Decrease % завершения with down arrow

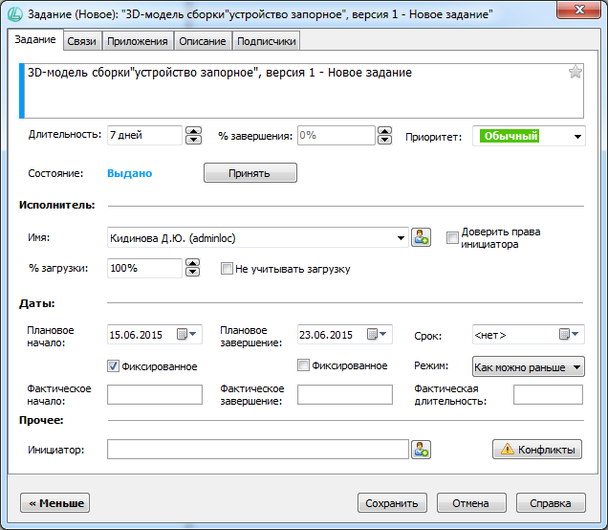pyautogui.click(x=385, y=140)
